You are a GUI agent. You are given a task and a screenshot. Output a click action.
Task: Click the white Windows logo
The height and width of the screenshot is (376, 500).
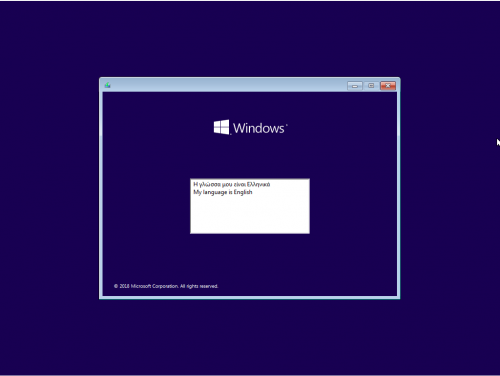221,127
